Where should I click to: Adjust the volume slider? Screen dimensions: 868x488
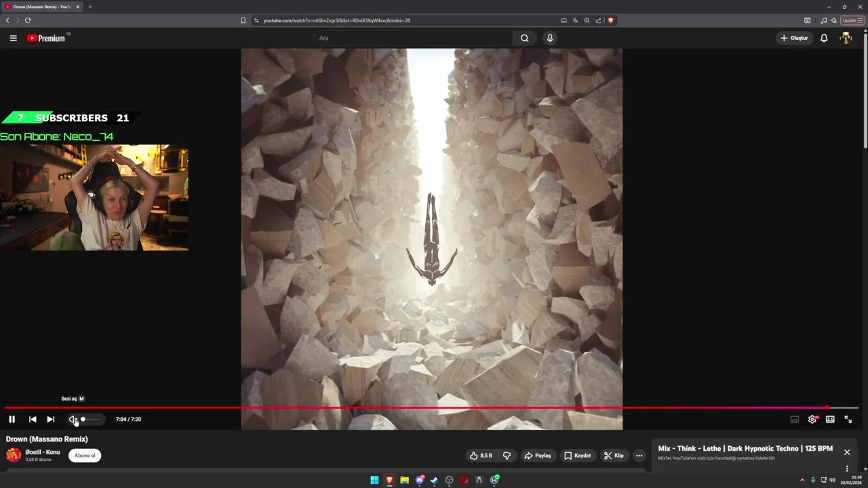click(x=91, y=420)
